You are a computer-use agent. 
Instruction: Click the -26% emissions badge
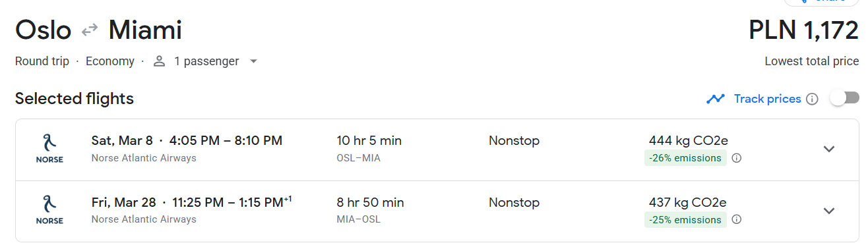685,158
